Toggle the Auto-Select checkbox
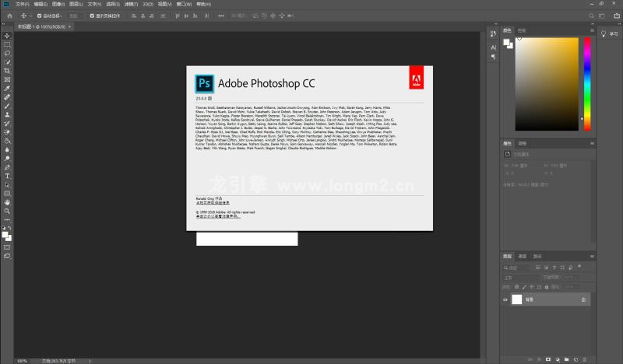The width and height of the screenshot is (623, 364). pos(40,16)
